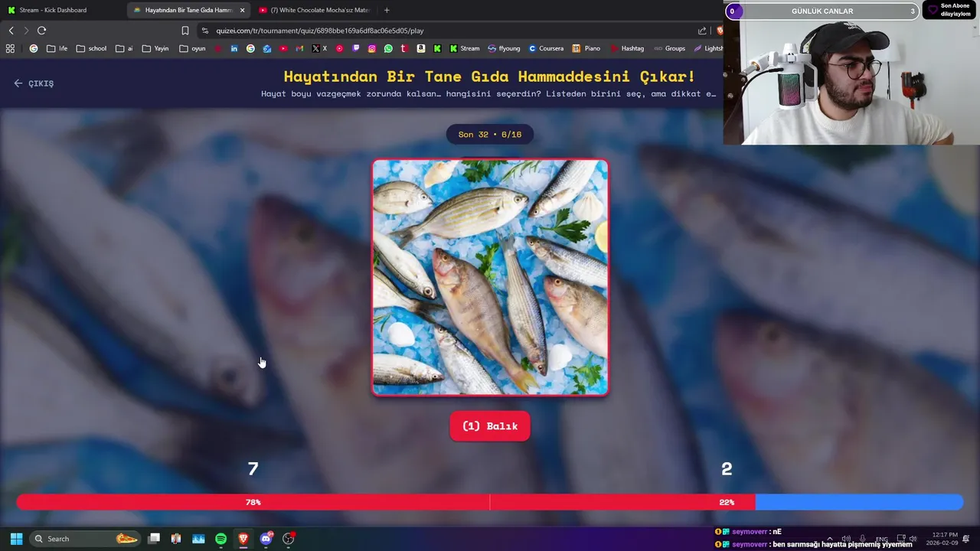Open the Windows Start menu

tap(16, 539)
